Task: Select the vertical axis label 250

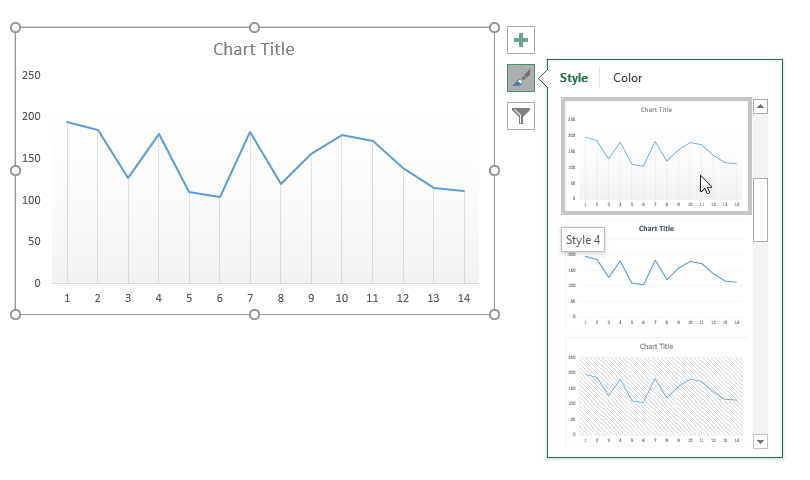Action: click(31, 75)
